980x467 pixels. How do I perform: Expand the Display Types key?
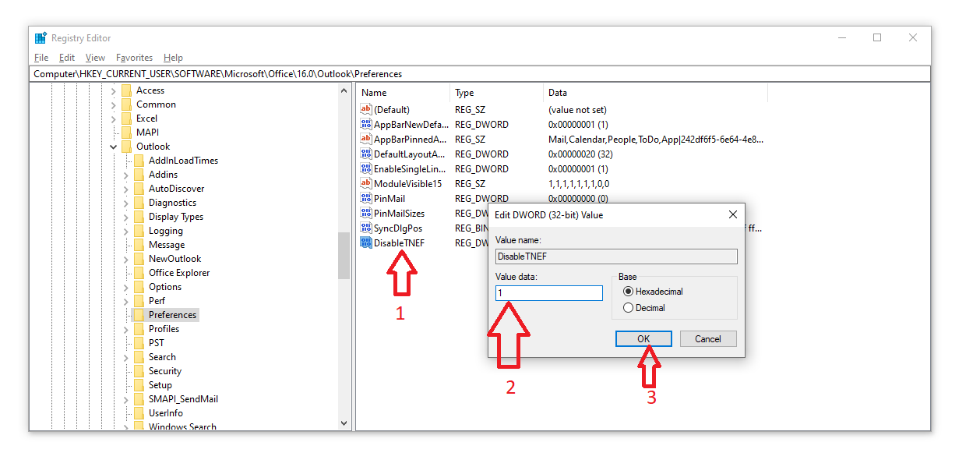126,217
